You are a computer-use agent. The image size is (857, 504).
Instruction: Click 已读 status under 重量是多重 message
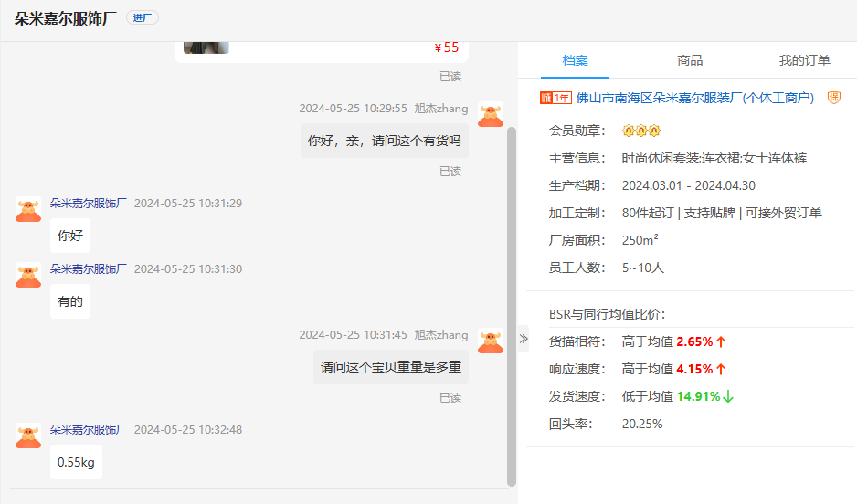tap(450, 398)
